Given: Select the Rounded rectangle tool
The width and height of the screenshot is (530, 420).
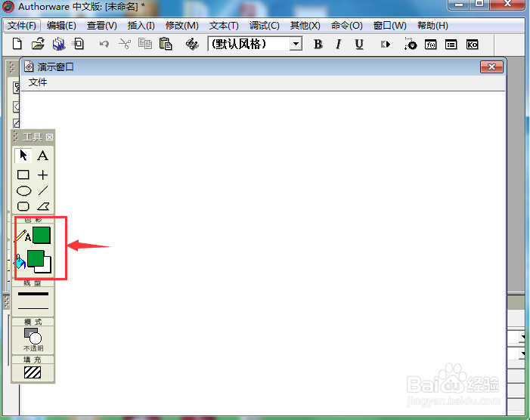Looking at the screenshot, I should click(23, 206).
